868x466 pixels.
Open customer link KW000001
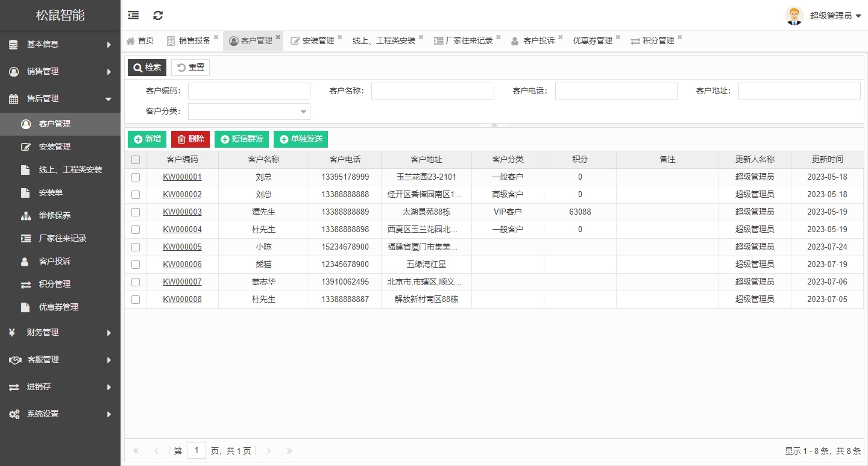pyautogui.click(x=182, y=177)
